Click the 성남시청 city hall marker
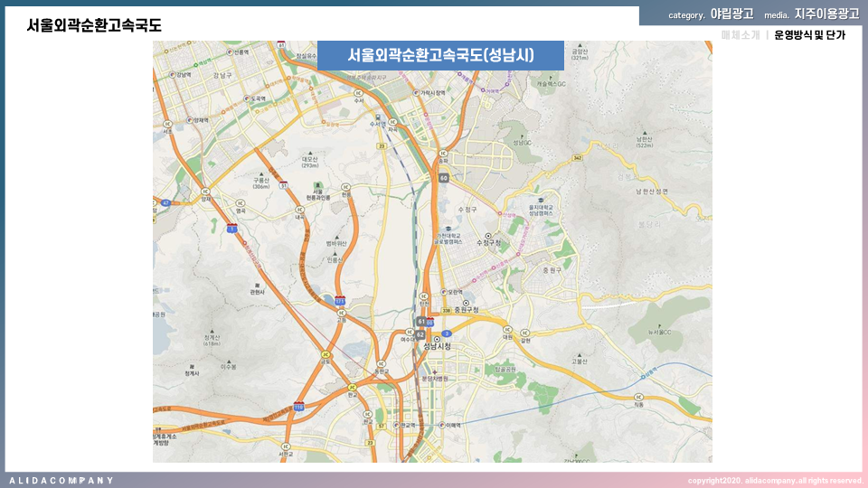 click(436, 339)
